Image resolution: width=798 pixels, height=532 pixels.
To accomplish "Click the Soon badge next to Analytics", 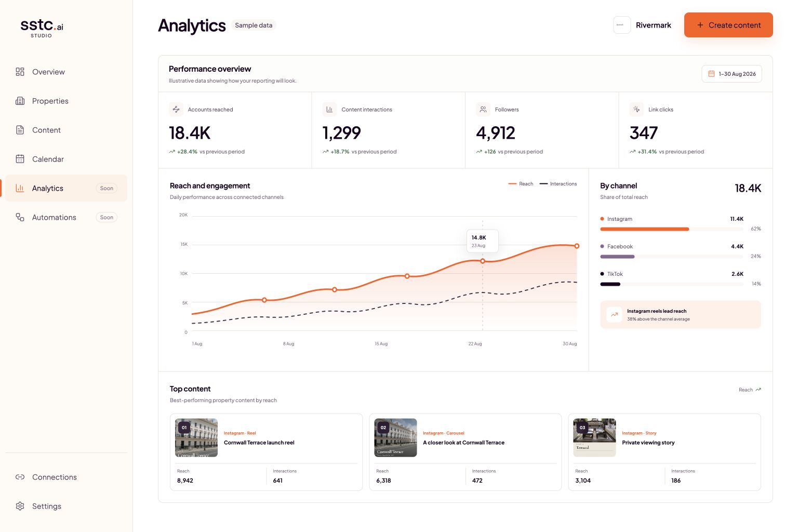I will (x=107, y=188).
